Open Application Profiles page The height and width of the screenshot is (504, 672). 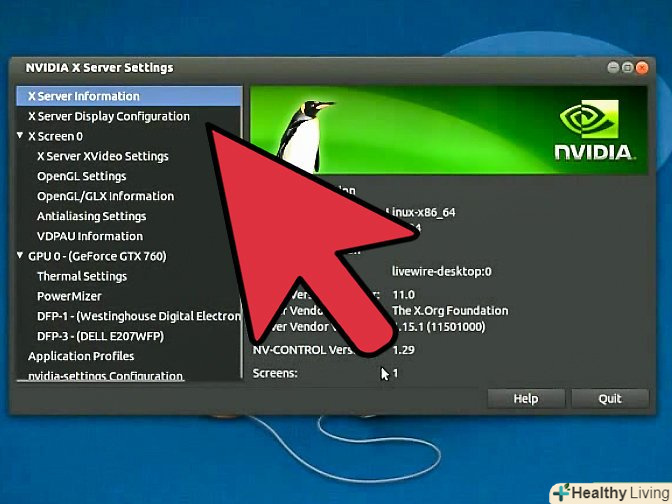[x=81, y=356]
